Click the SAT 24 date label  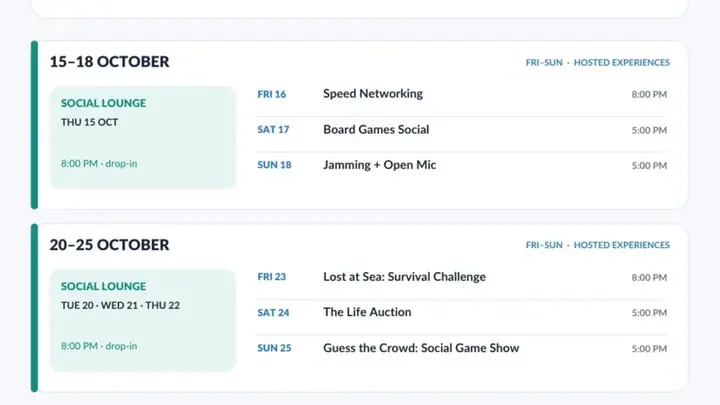click(x=273, y=313)
